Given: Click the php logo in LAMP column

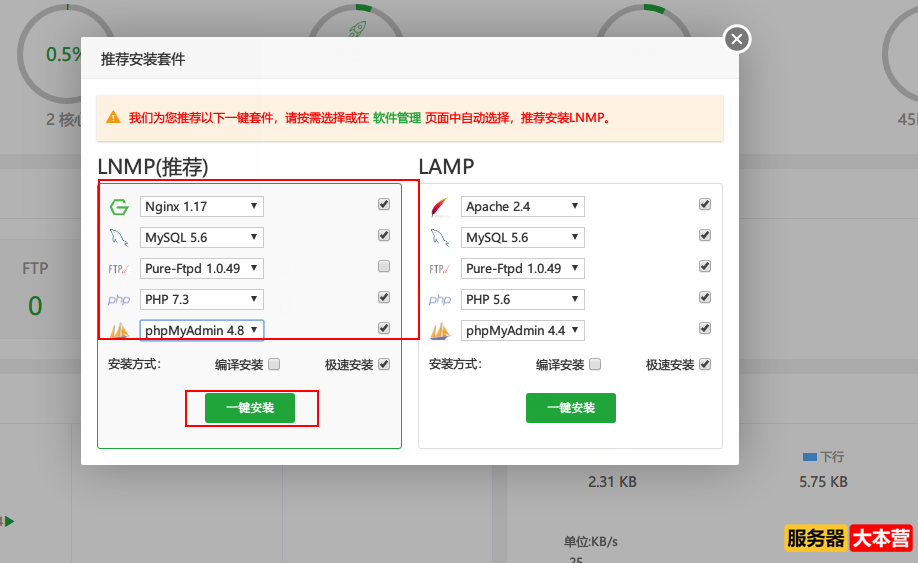Looking at the screenshot, I should click(x=440, y=300).
